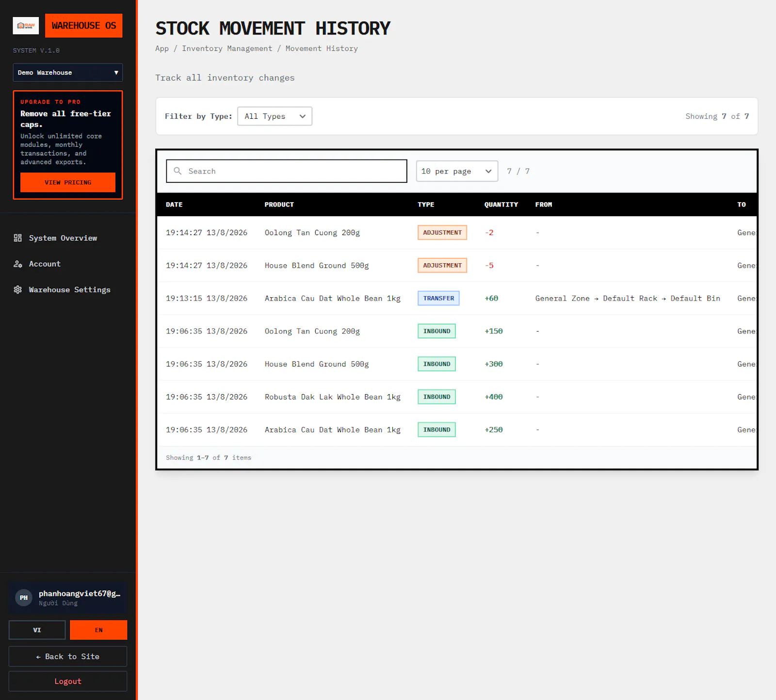Viewport: 776px width, 700px height.
Task: Click ADJUSTMENT badge for House Blend Ground
Action: tap(442, 266)
